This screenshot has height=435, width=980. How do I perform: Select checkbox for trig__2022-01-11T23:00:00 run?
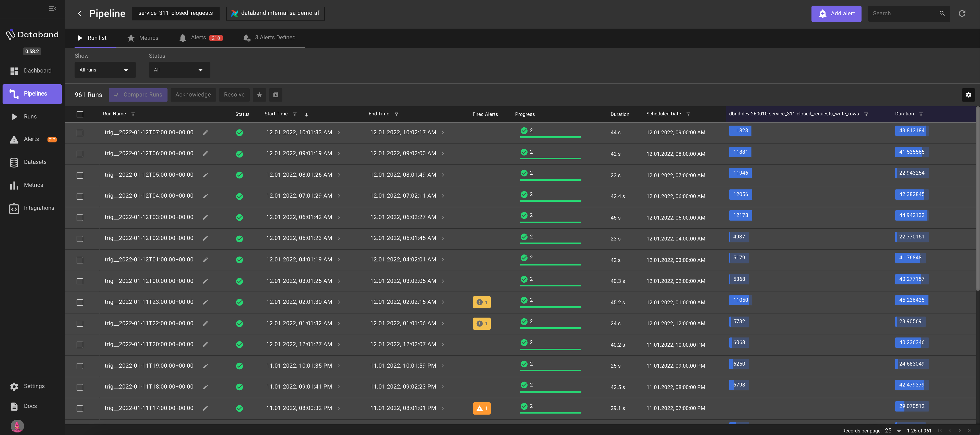(79, 302)
